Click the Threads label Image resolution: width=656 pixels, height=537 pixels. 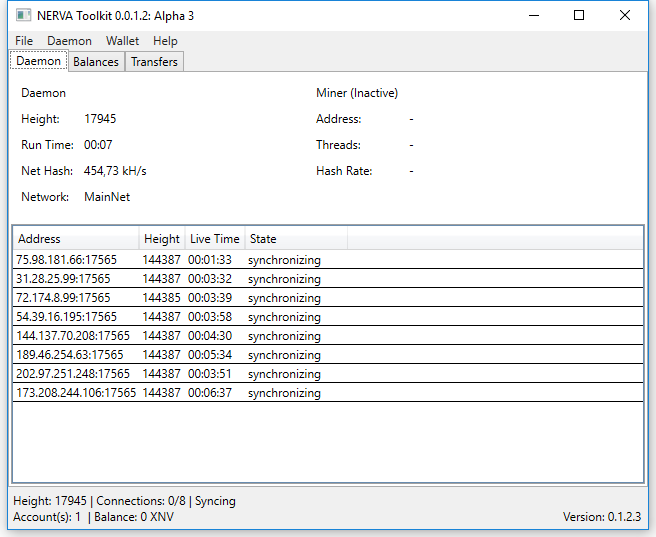tap(338, 145)
